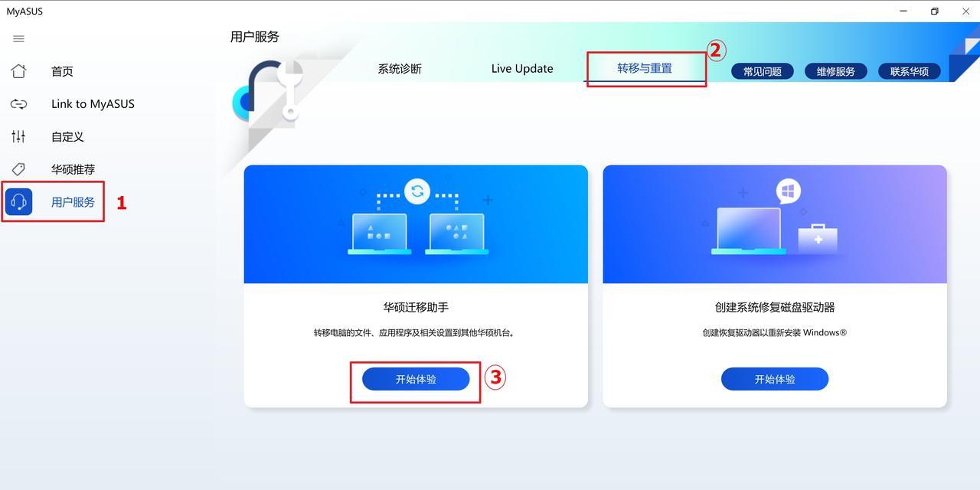
Task: Click the 自定义 sliders icon
Action: [x=19, y=136]
